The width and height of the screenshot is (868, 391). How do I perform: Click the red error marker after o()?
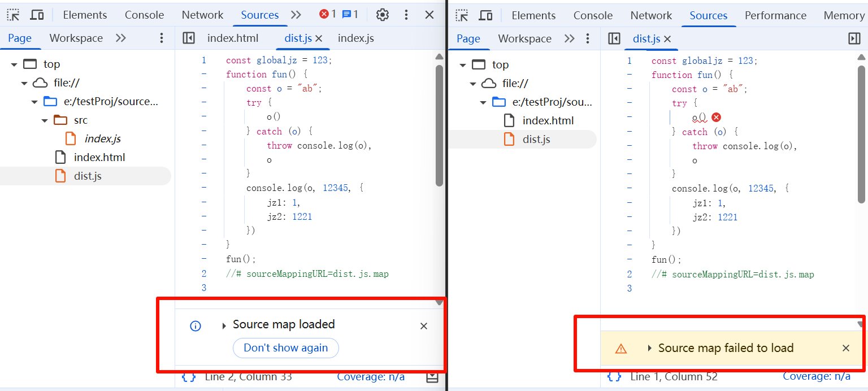click(716, 118)
